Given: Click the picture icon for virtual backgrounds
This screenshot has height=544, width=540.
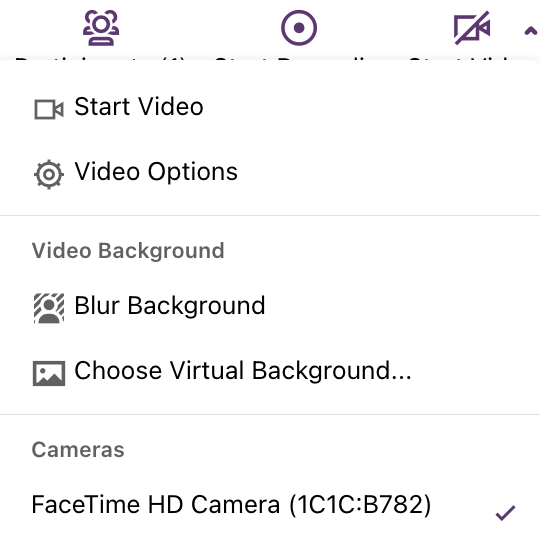Looking at the screenshot, I should click(x=49, y=373).
